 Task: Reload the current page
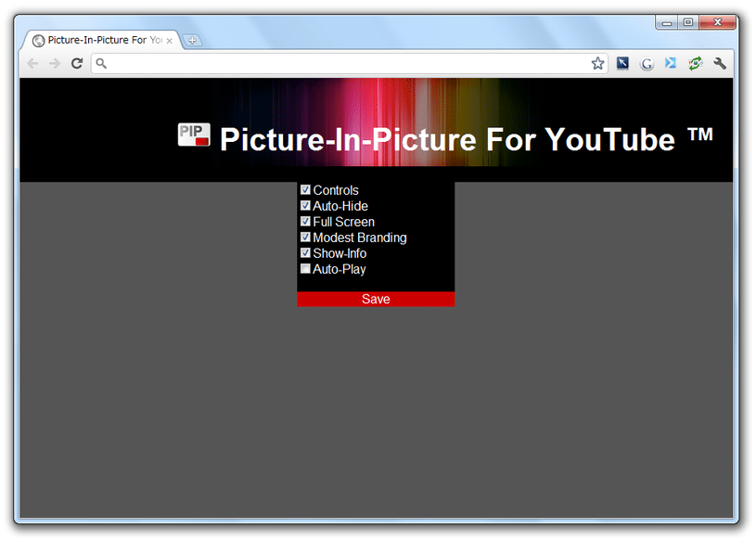77,63
